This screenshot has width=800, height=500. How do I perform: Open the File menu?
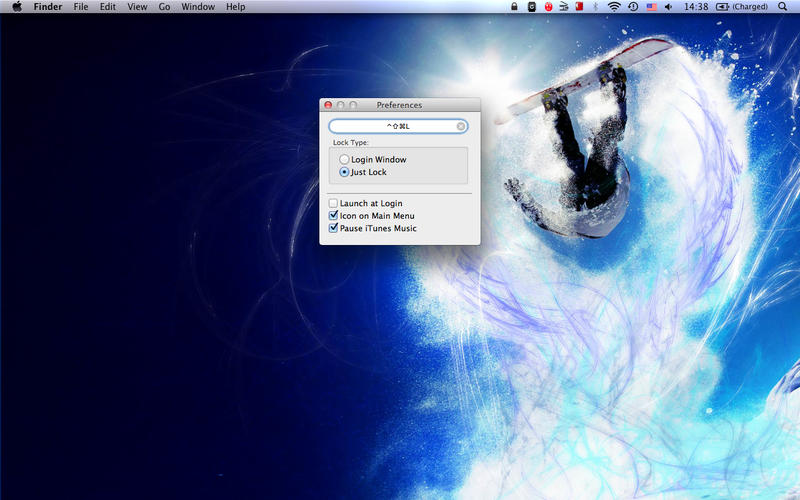[81, 7]
